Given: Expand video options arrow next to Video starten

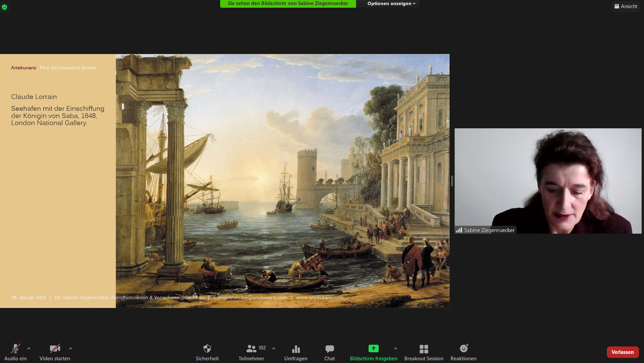Looking at the screenshot, I should (x=71, y=348).
